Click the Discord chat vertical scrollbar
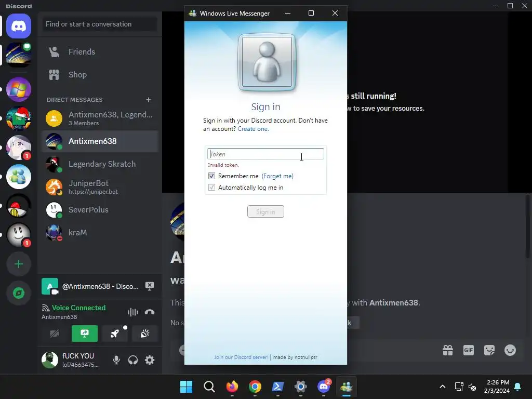532x399 pixels. pyautogui.click(x=528, y=227)
